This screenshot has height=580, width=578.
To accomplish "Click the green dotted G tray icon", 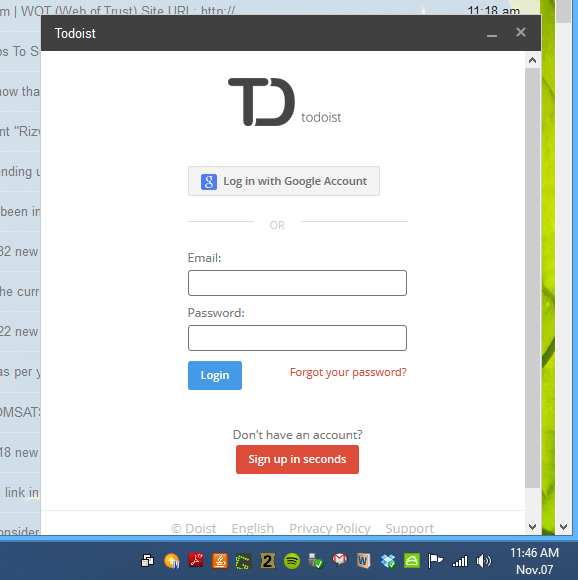I will pyautogui.click(x=243, y=562).
